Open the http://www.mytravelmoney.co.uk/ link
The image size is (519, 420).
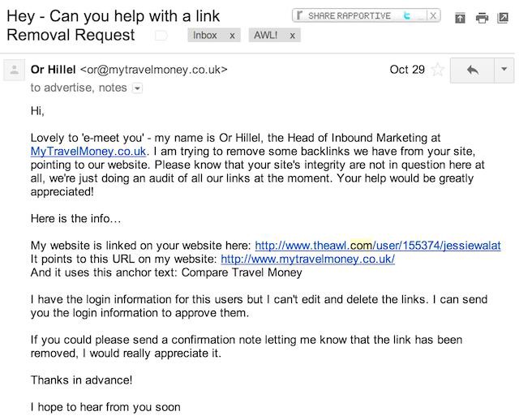tap(308, 259)
